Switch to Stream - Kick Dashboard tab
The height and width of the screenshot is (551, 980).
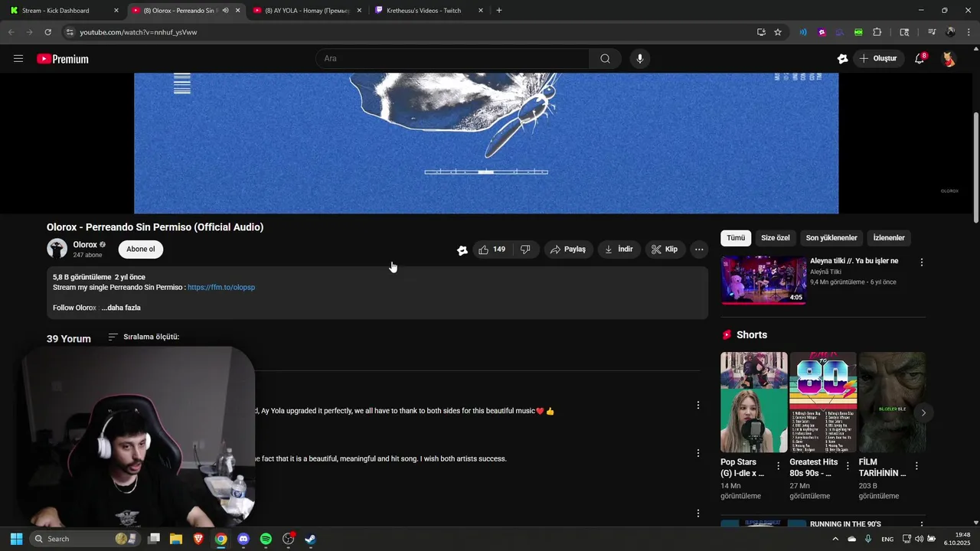(64, 11)
